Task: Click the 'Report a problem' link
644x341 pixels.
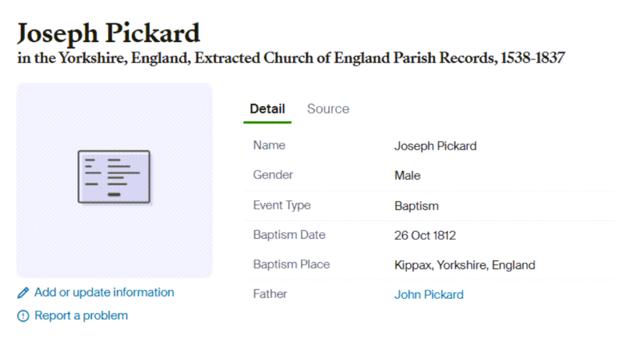Action: (x=80, y=316)
